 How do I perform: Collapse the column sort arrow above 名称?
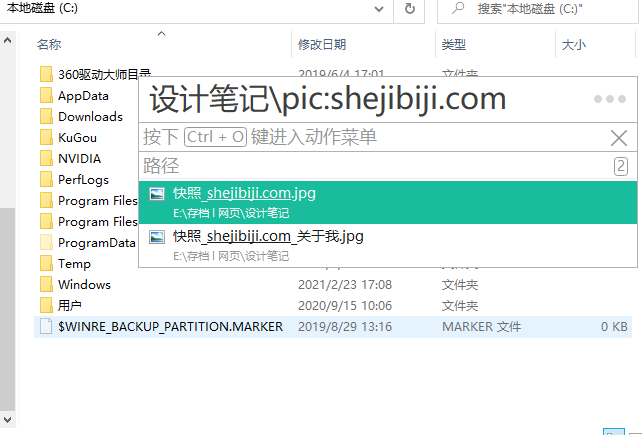coord(162,33)
